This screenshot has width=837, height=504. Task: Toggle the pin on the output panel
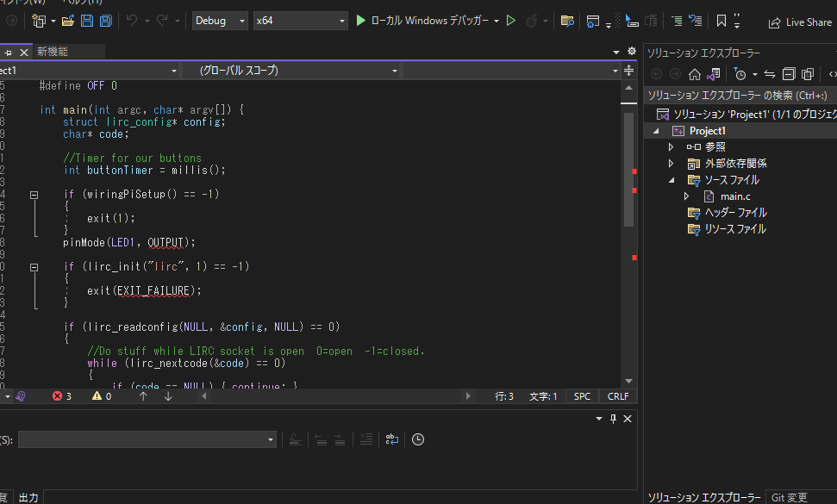(x=613, y=419)
